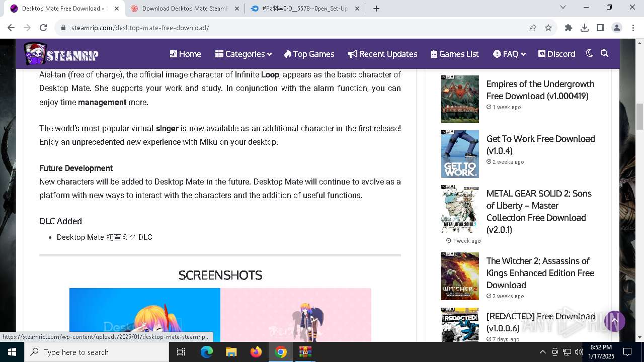The height and width of the screenshot is (362, 644).
Task: Open the network icon in the system tray
Action: click(x=567, y=352)
